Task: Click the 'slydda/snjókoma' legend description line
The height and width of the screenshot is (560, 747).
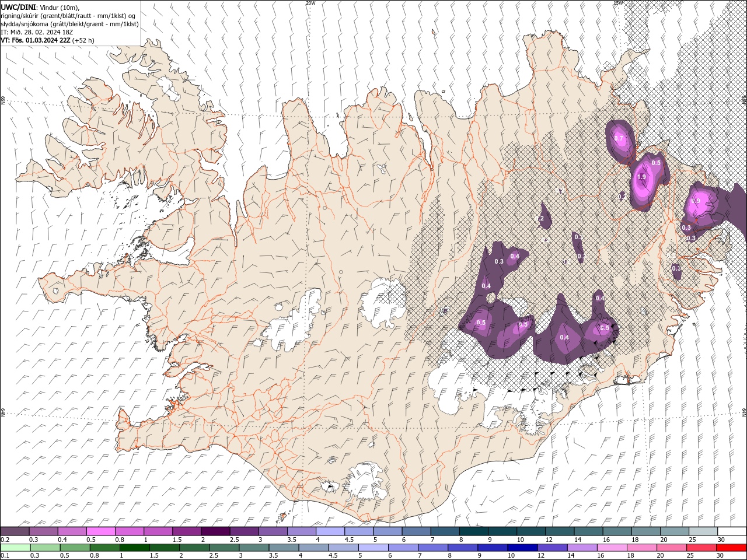Action: pos(70,24)
